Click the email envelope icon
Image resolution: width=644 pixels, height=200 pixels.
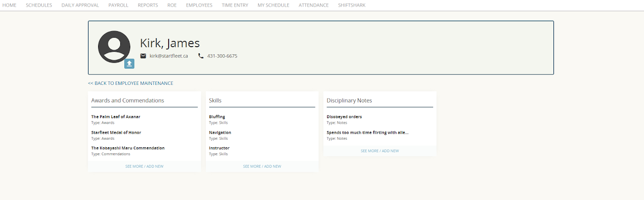click(x=143, y=56)
